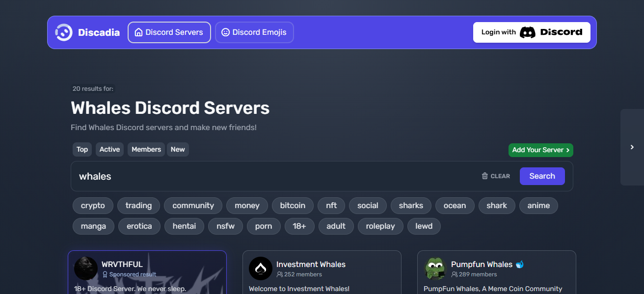Sort results by Active
Screen dimensions: 644x294
point(110,150)
